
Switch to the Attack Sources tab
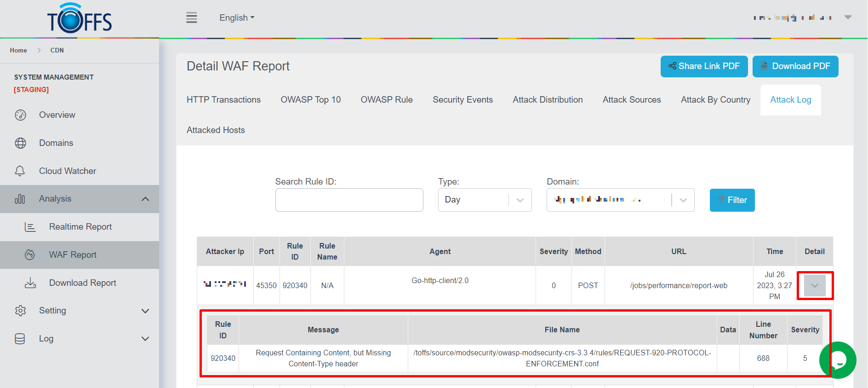(631, 100)
